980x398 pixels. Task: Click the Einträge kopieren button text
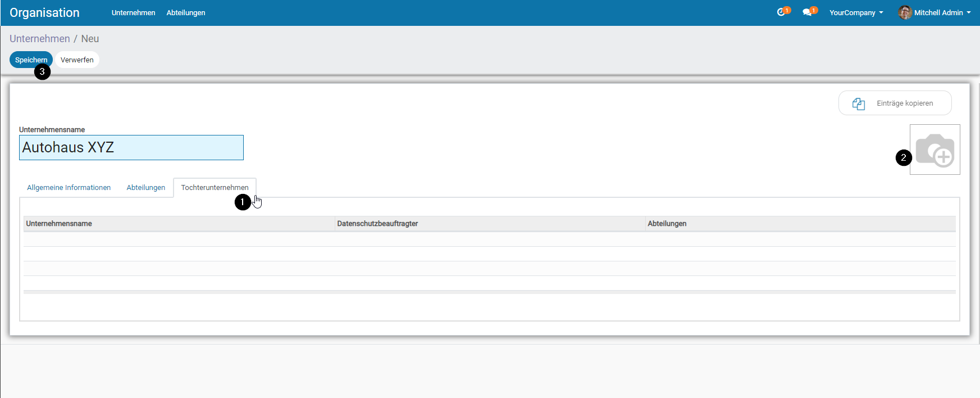click(904, 103)
